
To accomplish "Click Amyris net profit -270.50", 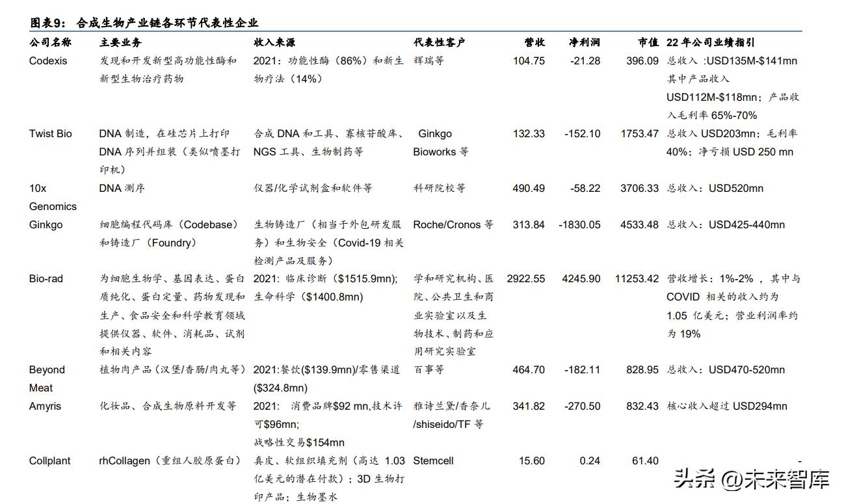I will click(581, 406).
